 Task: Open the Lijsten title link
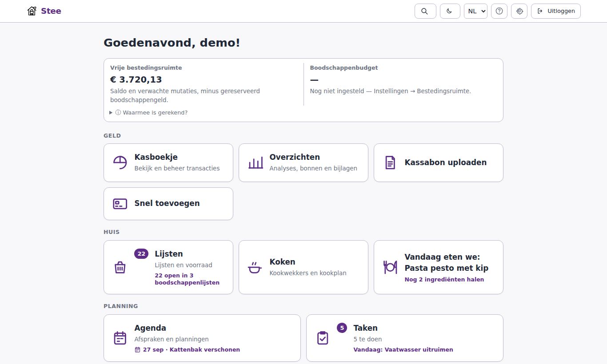point(169,254)
